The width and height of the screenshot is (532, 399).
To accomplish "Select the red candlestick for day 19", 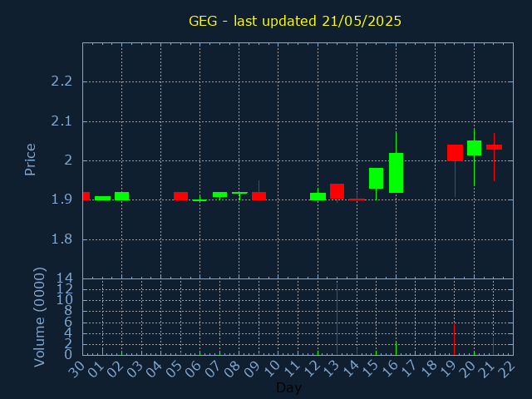I will pos(455,153).
